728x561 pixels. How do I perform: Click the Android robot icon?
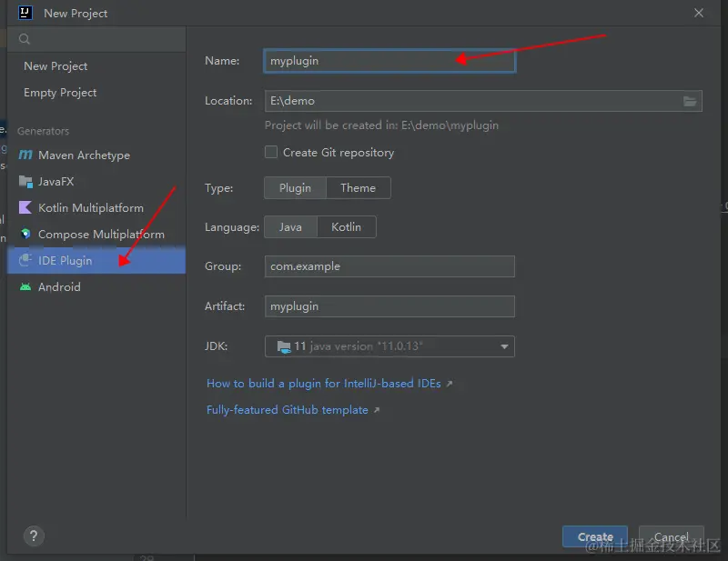tap(25, 286)
